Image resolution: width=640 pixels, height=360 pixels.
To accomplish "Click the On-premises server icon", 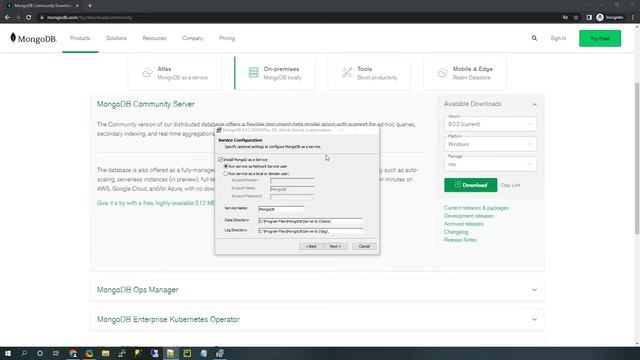I will click(253, 73).
